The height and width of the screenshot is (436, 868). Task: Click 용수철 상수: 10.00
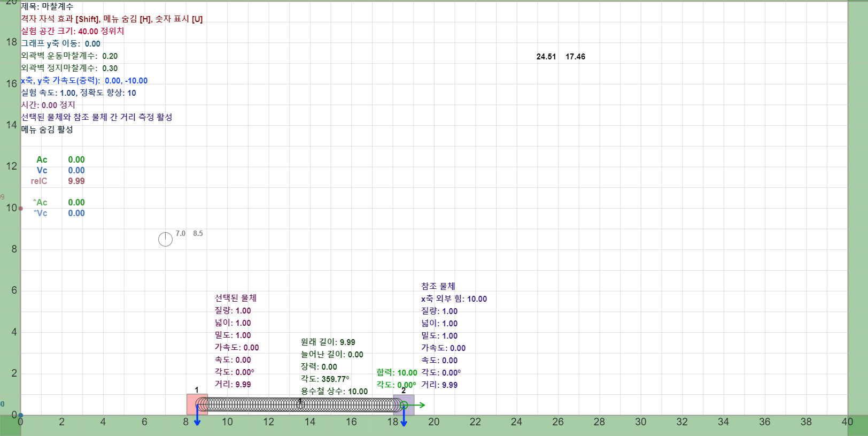(335, 391)
